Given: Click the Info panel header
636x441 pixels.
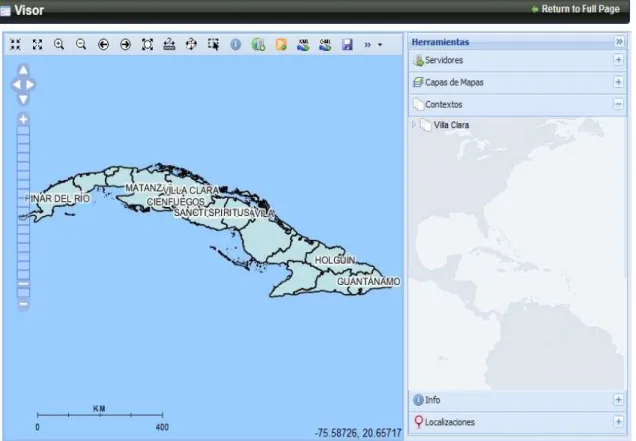Looking at the screenshot, I should 517,400.
